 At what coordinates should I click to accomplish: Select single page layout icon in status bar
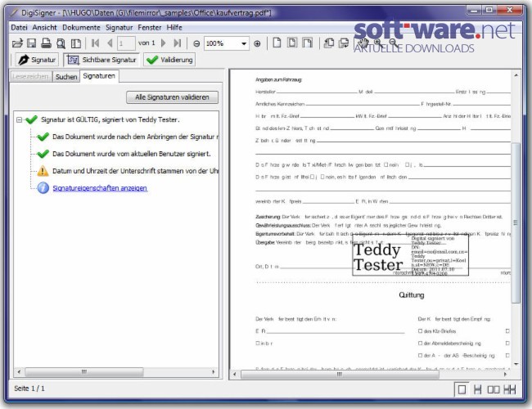pos(462,389)
